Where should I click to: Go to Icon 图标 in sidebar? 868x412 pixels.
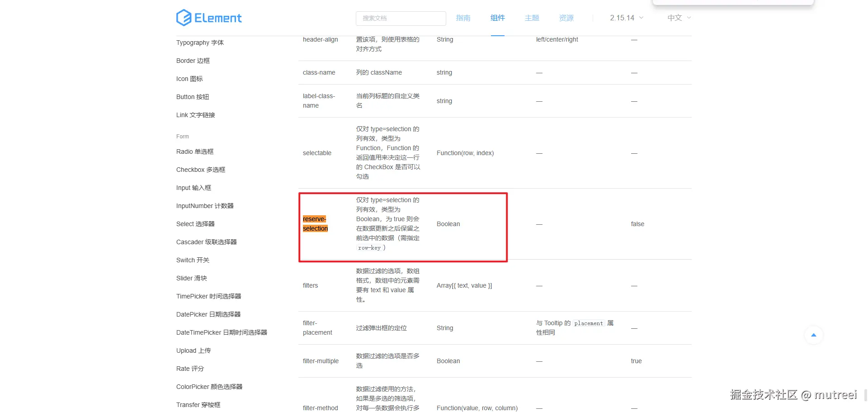(189, 79)
